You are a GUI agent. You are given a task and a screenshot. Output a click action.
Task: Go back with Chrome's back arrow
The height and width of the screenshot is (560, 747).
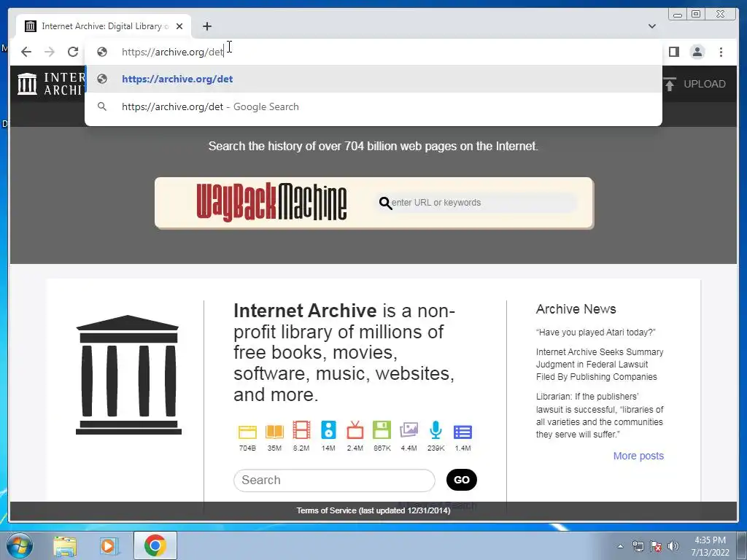26,52
